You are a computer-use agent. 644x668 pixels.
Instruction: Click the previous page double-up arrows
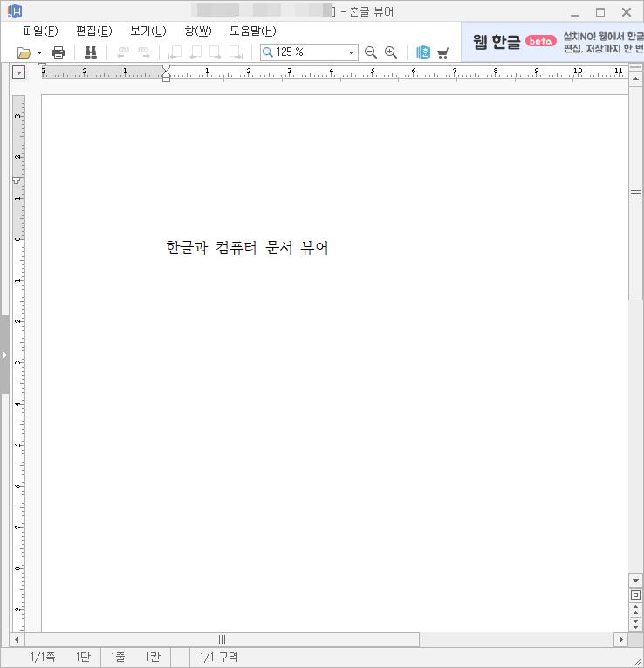tap(635, 609)
